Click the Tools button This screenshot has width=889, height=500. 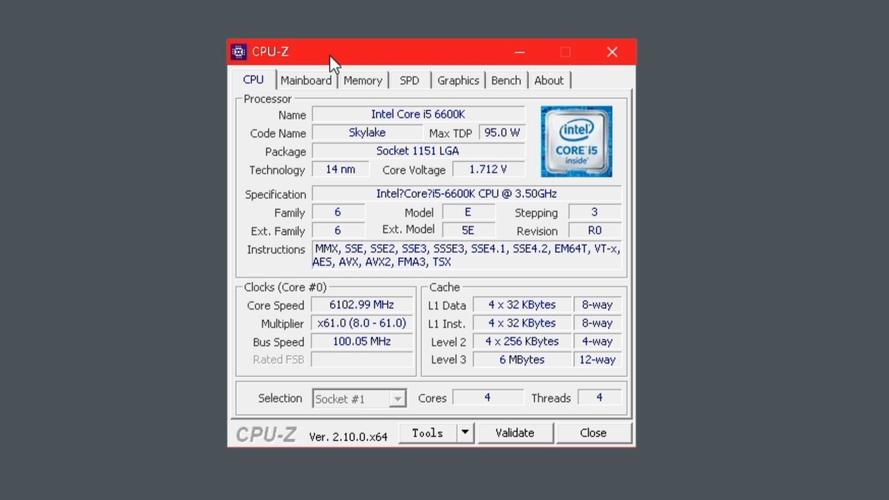pyautogui.click(x=427, y=433)
